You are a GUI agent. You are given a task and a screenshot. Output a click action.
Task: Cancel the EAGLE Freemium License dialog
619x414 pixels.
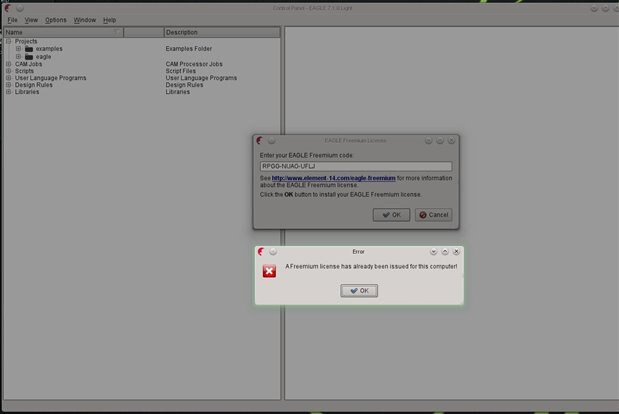(433, 215)
